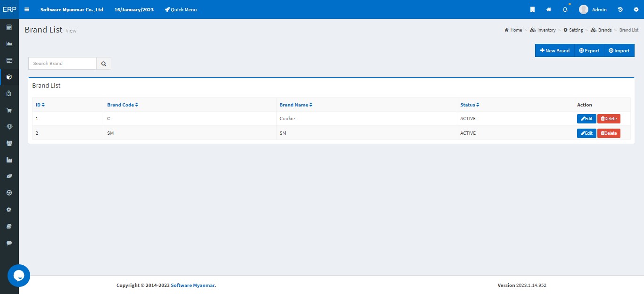Open the floating chat widget bubble
644x294 pixels.
click(19, 276)
